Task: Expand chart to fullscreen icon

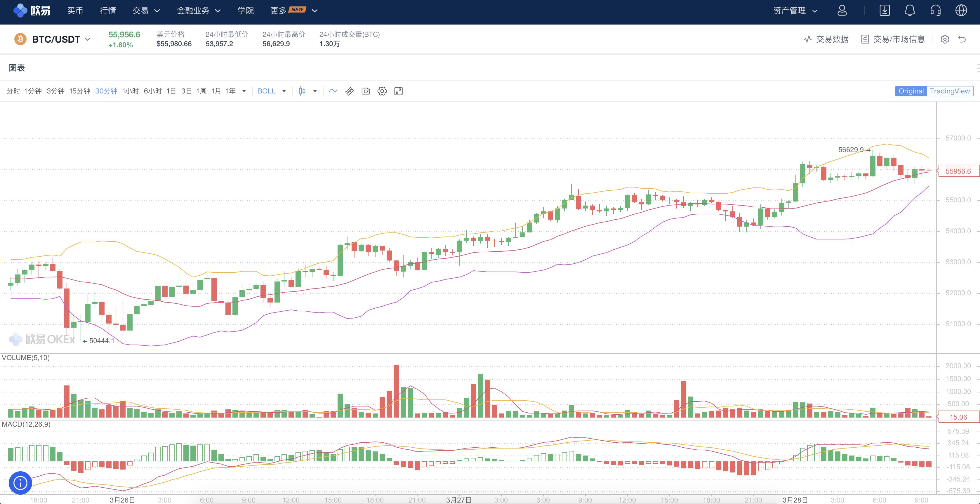Action: pos(398,91)
